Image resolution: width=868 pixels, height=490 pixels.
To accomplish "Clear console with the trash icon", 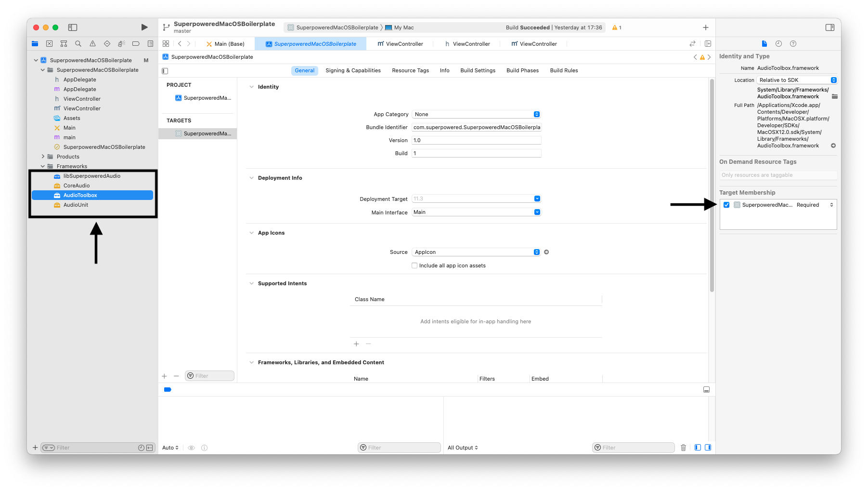I will [x=683, y=448].
